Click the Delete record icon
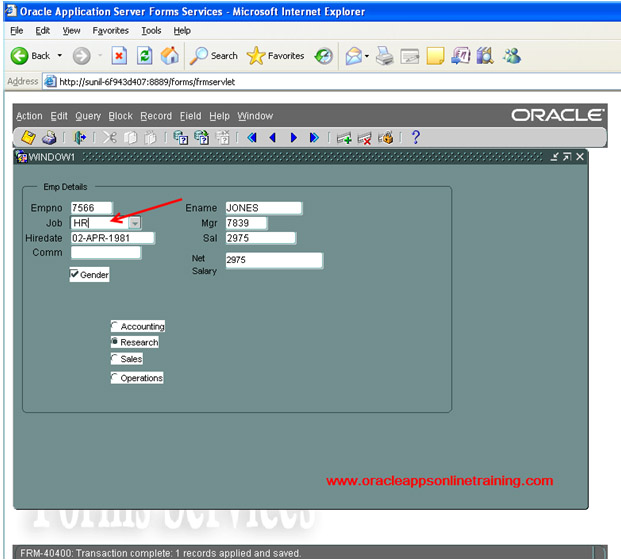This screenshot has height=560, width=621. pyautogui.click(x=365, y=137)
